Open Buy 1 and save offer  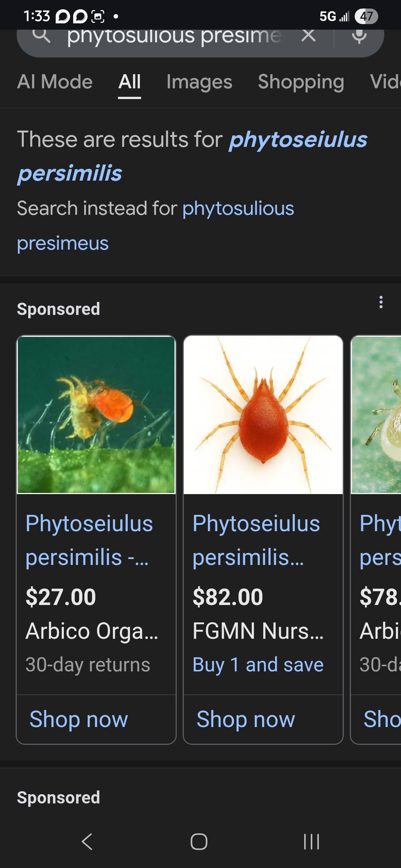(258, 665)
